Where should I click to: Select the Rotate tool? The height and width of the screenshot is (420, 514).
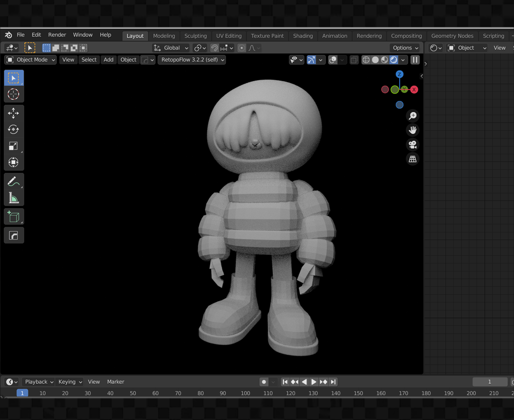[x=14, y=130]
